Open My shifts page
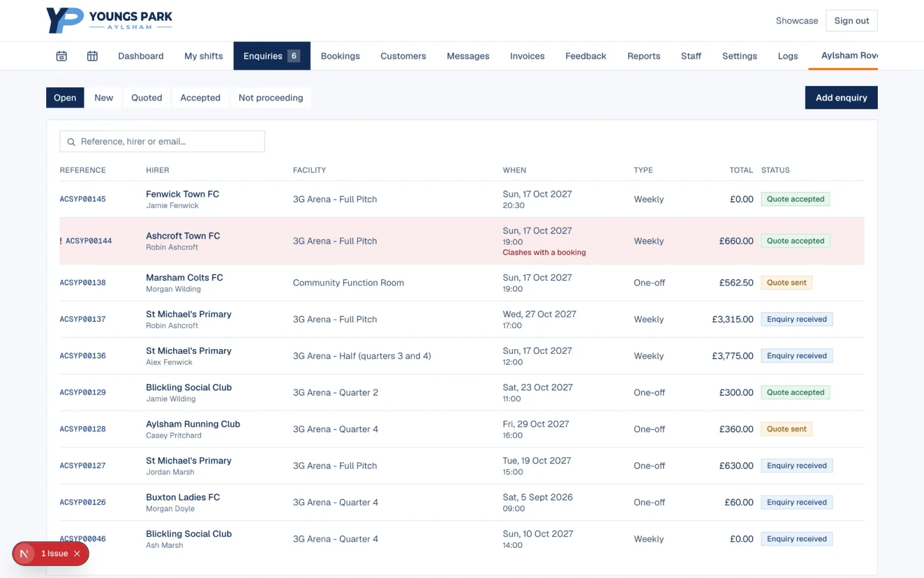The image size is (924, 578). click(203, 56)
